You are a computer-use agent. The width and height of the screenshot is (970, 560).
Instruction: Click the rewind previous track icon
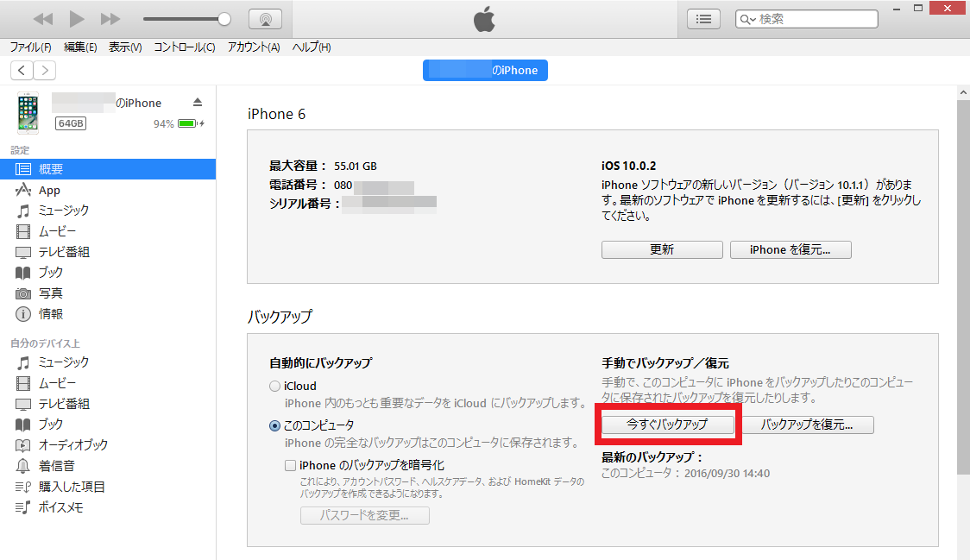42,19
